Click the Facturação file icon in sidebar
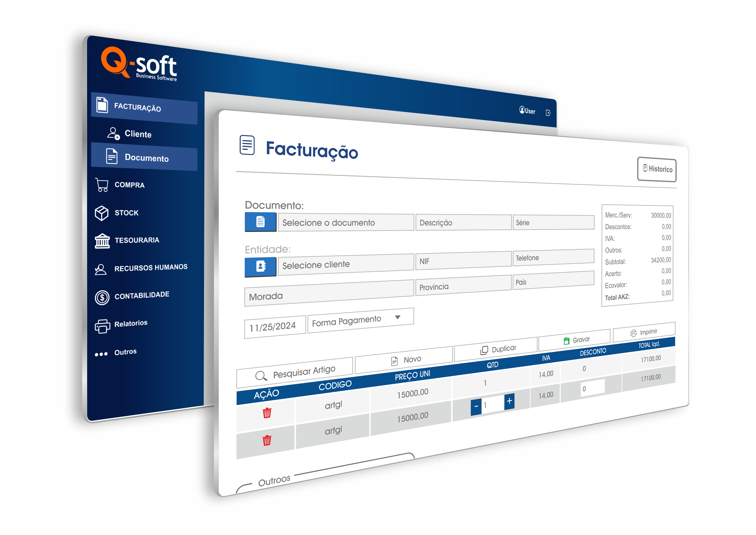The image size is (756, 535). 102,105
